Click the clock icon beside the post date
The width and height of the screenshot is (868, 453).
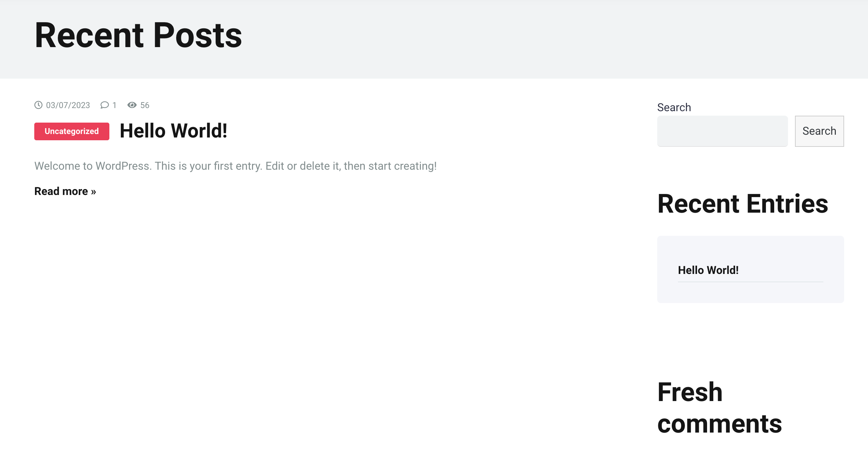[38, 105]
